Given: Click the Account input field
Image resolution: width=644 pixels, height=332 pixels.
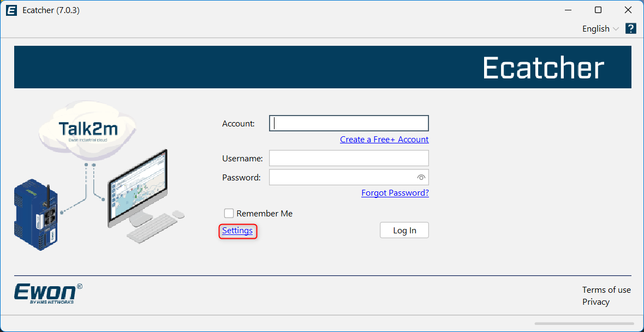Looking at the screenshot, I should coord(349,123).
